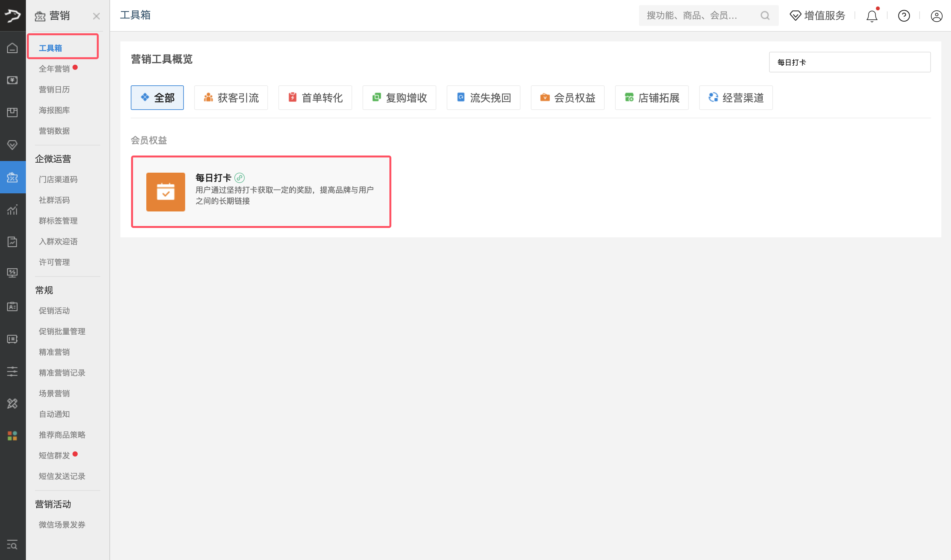Select the 获客引流 category tab
This screenshot has width=951, height=560.
pyautogui.click(x=231, y=98)
